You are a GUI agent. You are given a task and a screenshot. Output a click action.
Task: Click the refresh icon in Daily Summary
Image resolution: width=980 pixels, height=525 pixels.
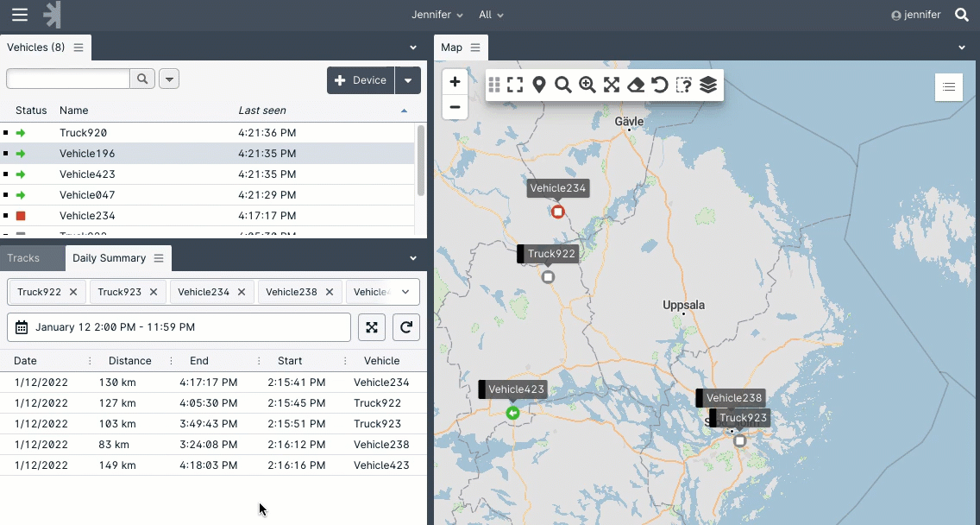405,327
